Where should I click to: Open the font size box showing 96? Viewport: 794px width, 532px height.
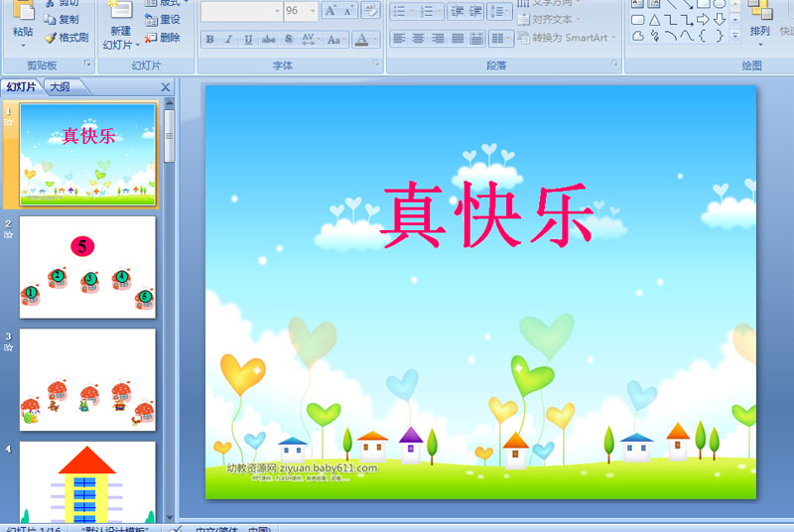click(301, 11)
